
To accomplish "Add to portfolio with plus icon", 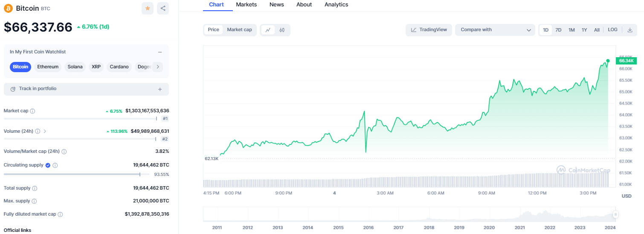I will point(160,89).
